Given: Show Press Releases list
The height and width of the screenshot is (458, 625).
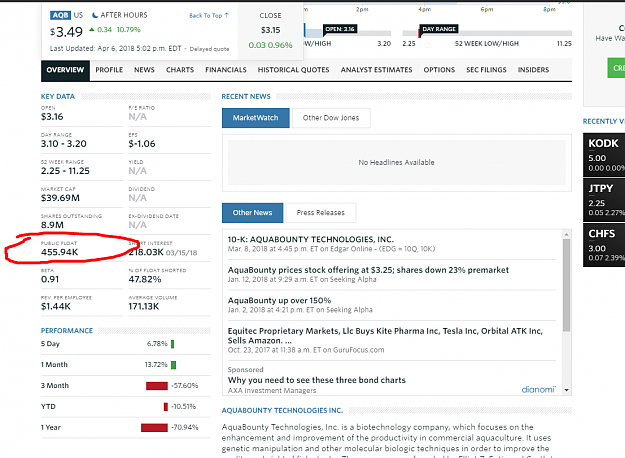Looking at the screenshot, I should (320, 213).
